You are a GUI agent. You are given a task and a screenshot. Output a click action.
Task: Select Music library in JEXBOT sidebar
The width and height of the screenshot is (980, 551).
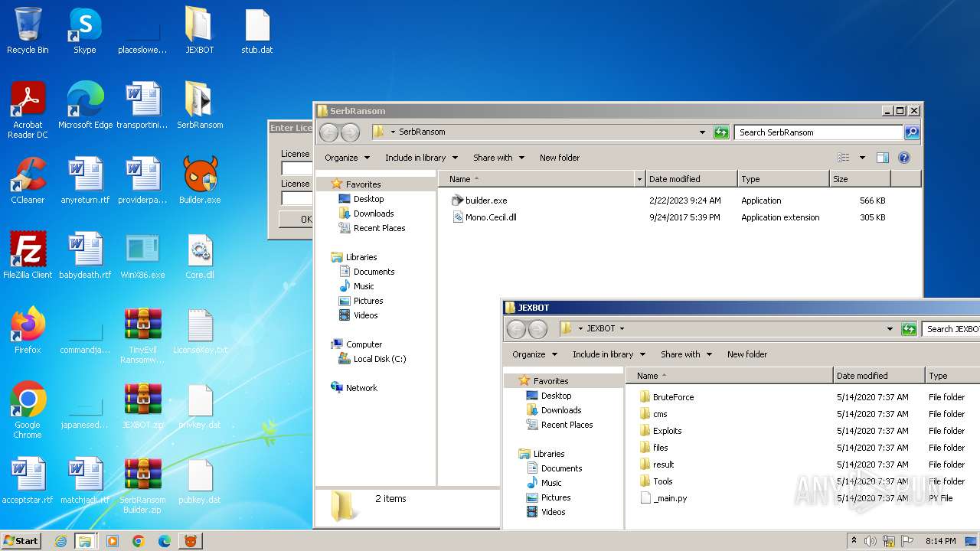point(550,483)
